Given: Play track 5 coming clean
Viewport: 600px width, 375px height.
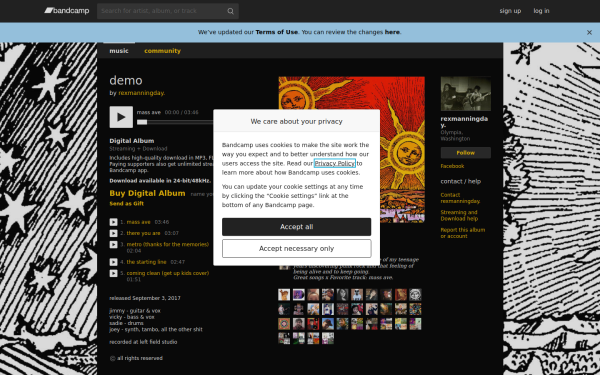Looking at the screenshot, I should coord(113,273).
